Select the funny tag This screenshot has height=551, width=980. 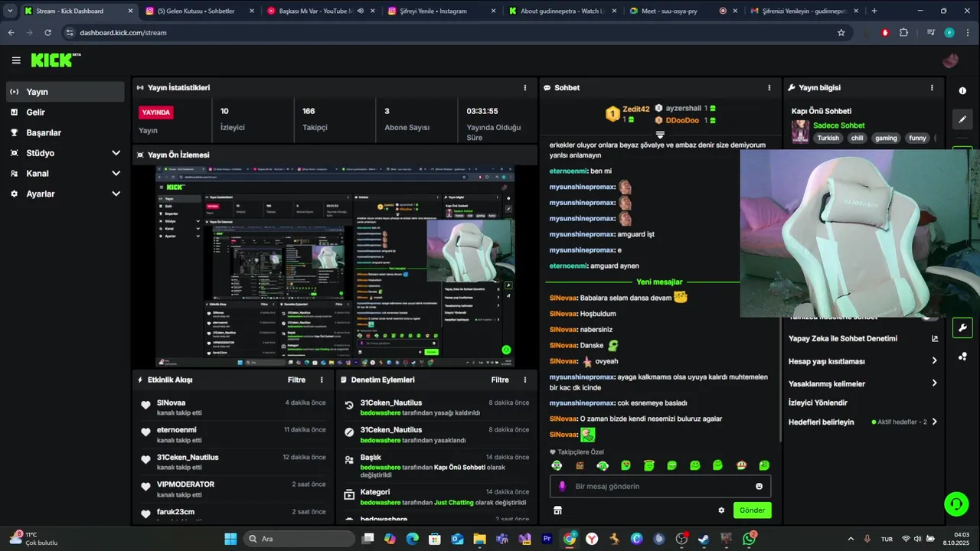click(917, 139)
